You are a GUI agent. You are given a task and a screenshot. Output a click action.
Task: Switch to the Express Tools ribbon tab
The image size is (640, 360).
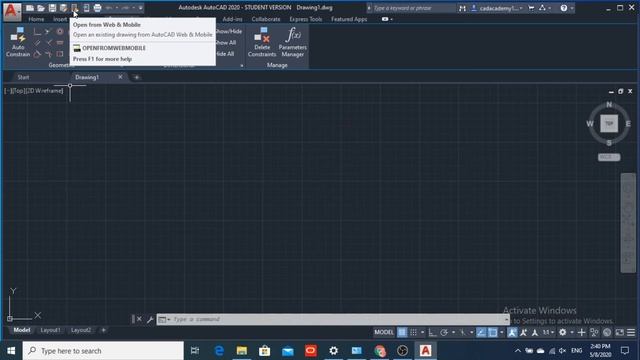pos(306,19)
